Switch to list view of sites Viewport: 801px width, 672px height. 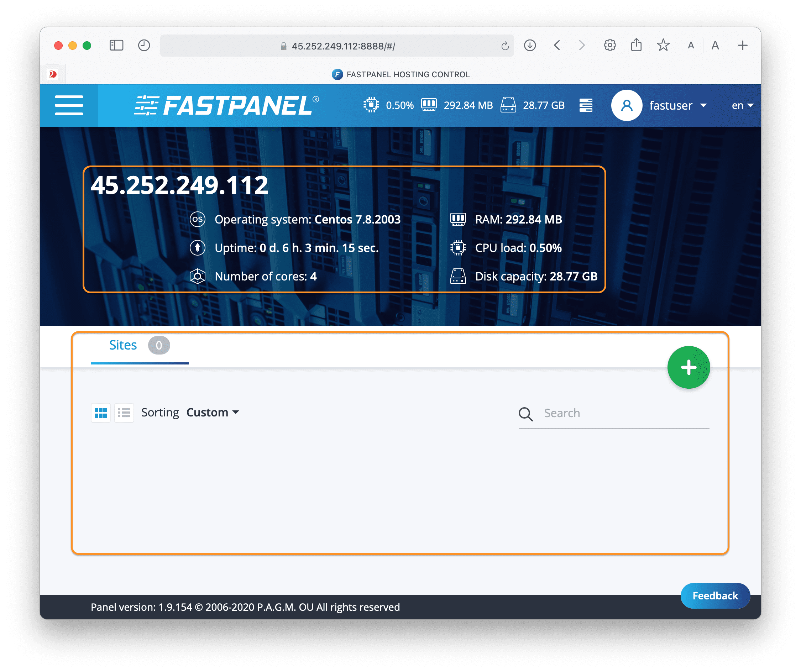click(124, 413)
